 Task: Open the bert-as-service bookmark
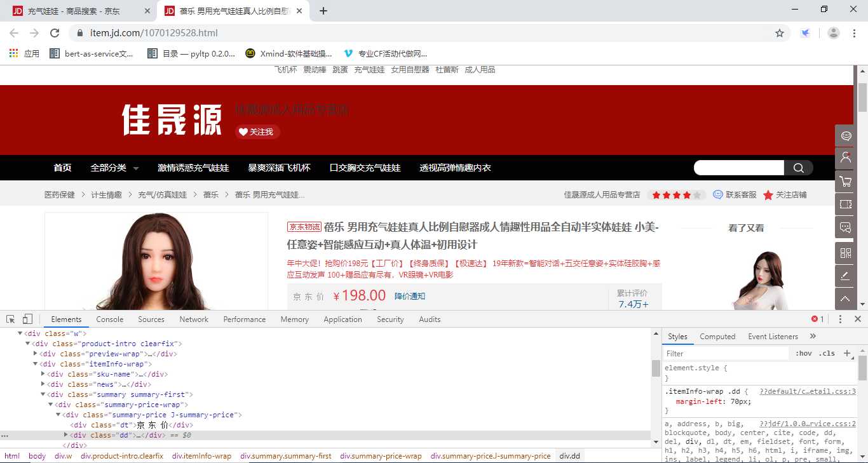(x=92, y=53)
